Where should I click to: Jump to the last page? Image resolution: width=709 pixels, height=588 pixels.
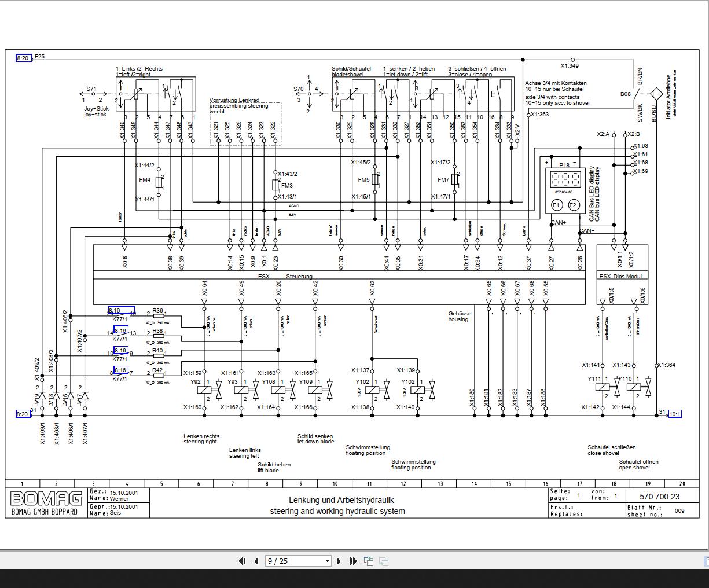[353, 561]
